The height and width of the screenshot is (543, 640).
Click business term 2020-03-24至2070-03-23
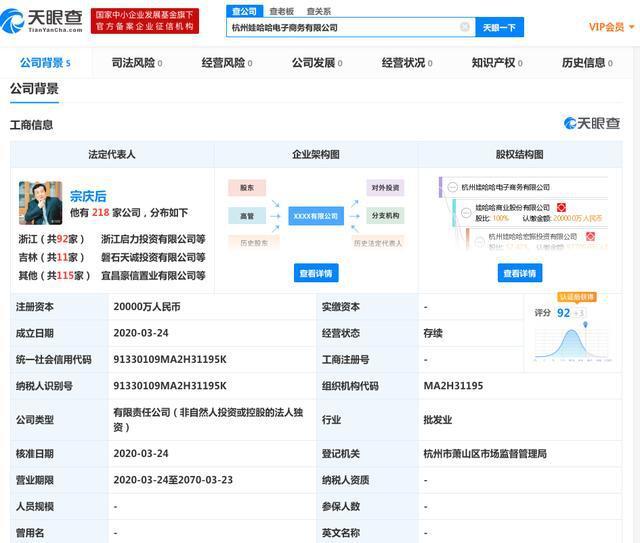pos(173,480)
